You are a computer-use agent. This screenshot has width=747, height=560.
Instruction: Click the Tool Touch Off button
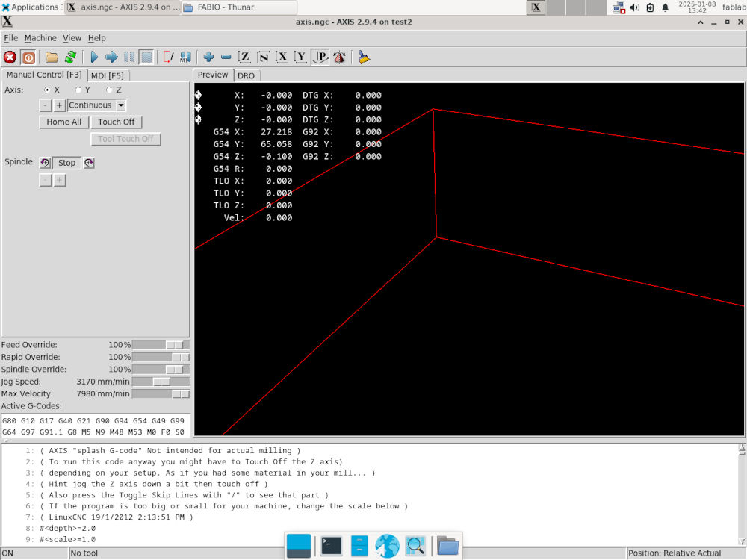pyautogui.click(x=125, y=139)
